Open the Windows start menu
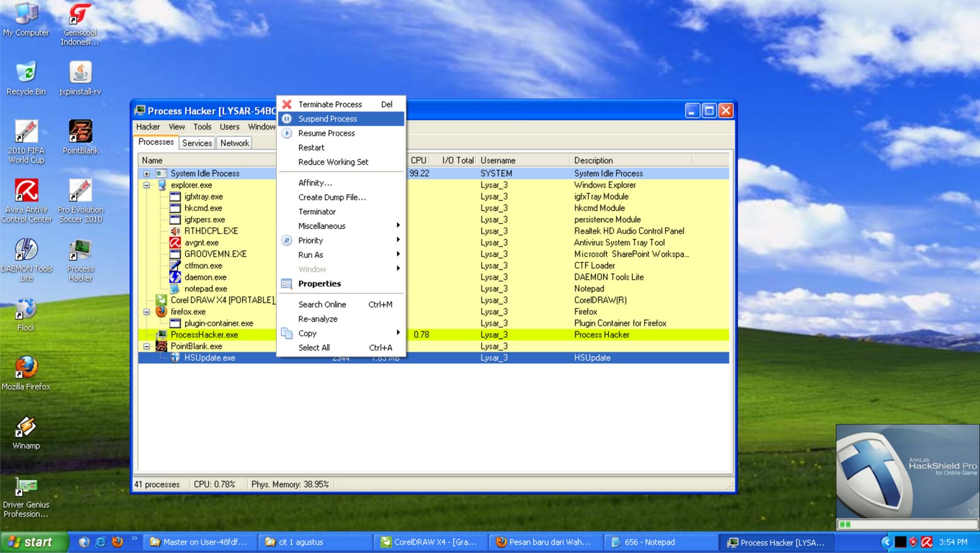Image resolution: width=980 pixels, height=553 pixels. pos(34,542)
